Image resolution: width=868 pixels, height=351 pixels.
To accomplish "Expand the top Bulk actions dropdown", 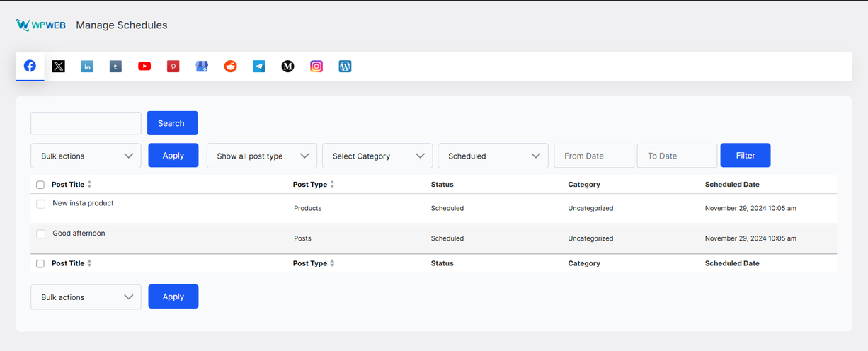I will point(86,156).
